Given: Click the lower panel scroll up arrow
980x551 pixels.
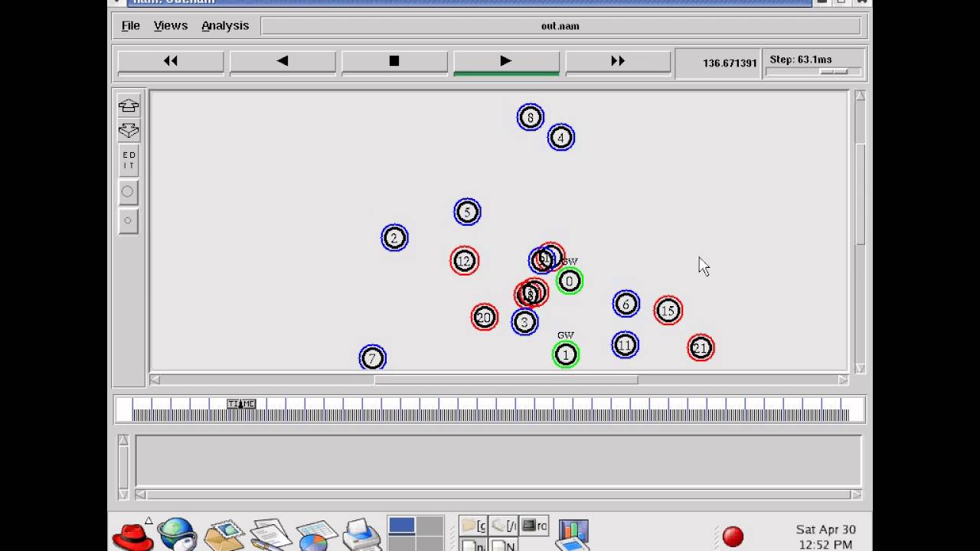Looking at the screenshot, I should [x=122, y=440].
